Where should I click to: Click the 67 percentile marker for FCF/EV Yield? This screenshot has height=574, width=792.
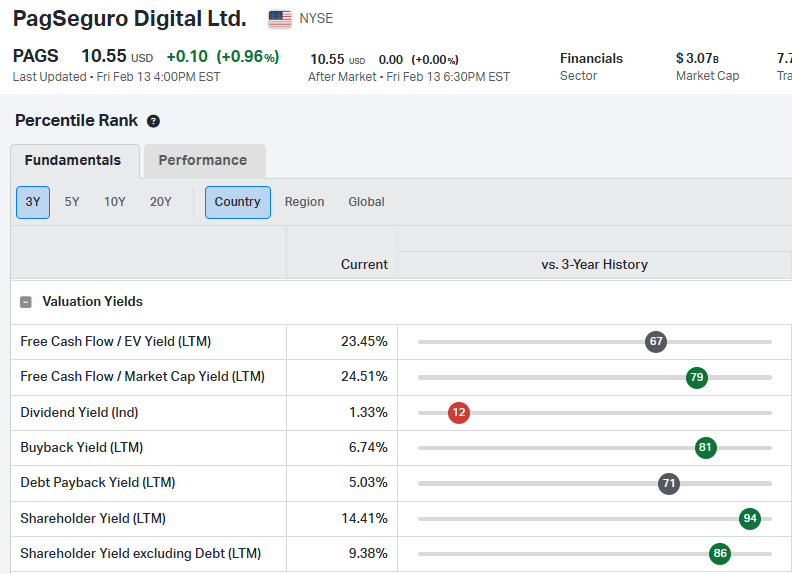656,342
